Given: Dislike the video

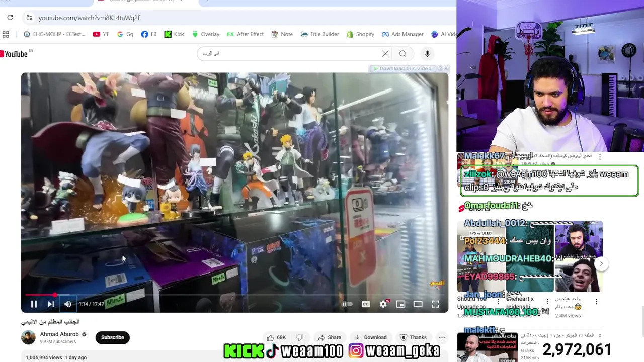Looking at the screenshot, I should tap(300, 337).
